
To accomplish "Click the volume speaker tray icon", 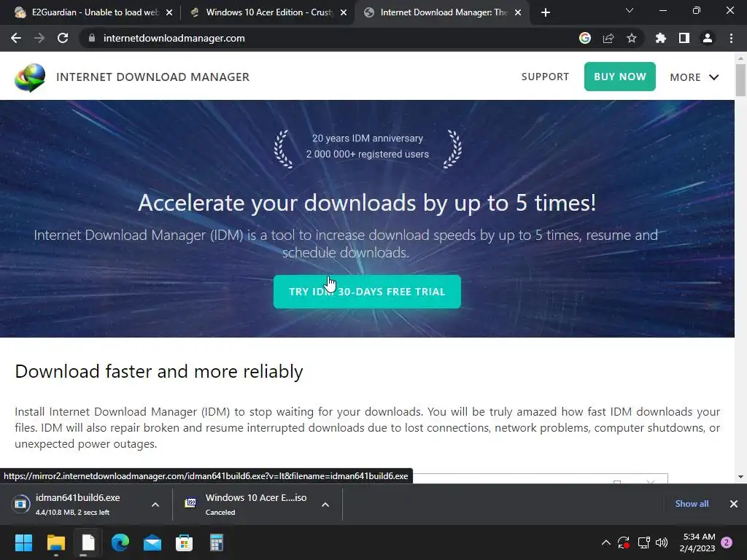I will [x=662, y=542].
